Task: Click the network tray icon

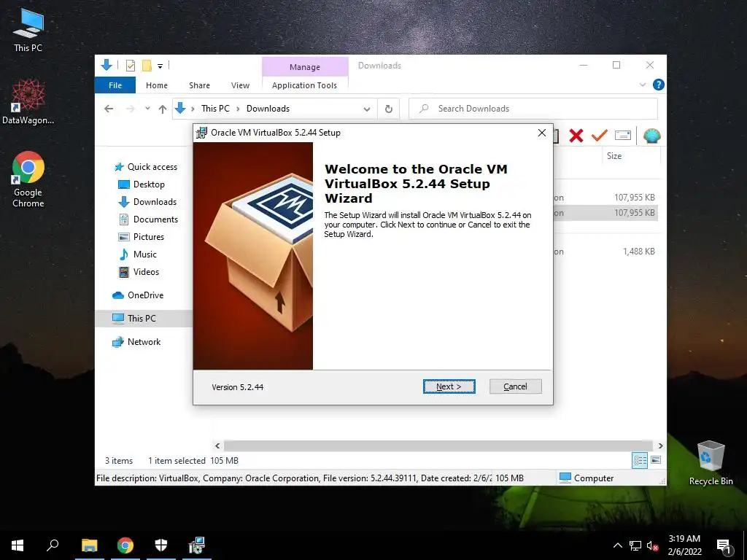Action: coord(635,545)
